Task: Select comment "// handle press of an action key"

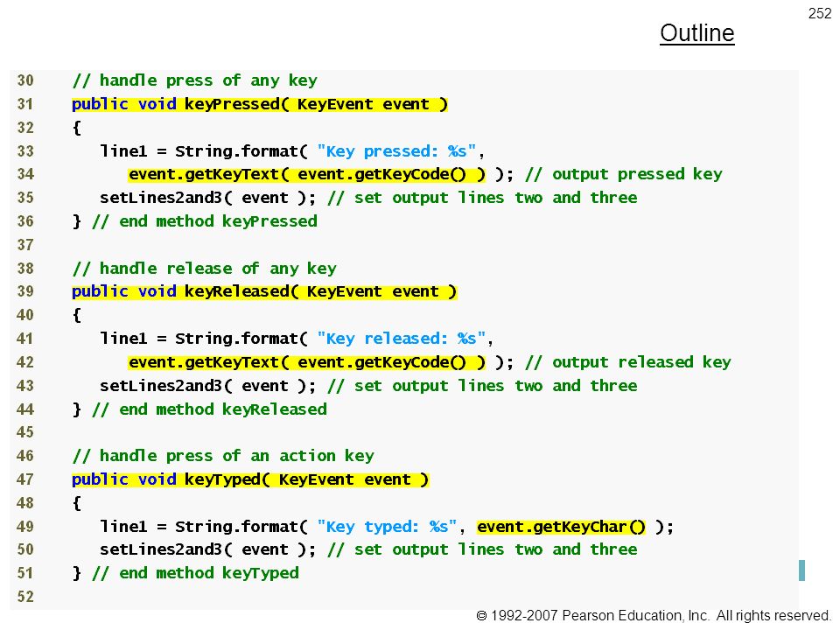Action: click(x=223, y=457)
